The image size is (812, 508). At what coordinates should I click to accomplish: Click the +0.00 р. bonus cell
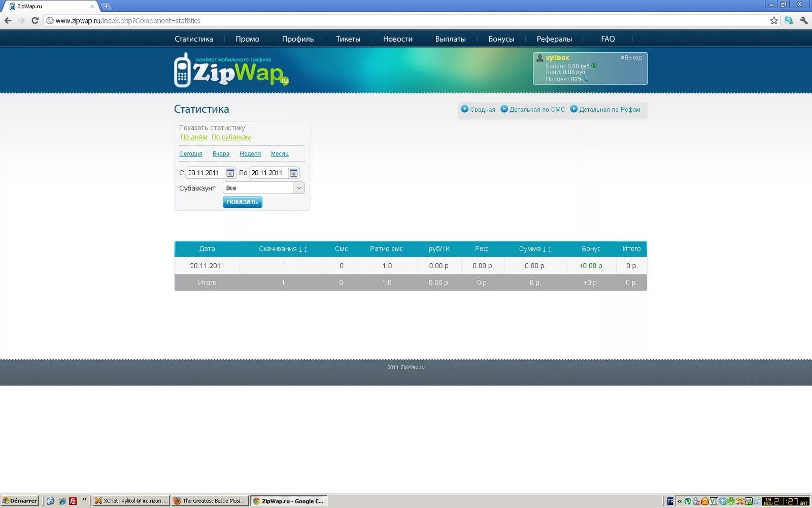click(x=591, y=266)
